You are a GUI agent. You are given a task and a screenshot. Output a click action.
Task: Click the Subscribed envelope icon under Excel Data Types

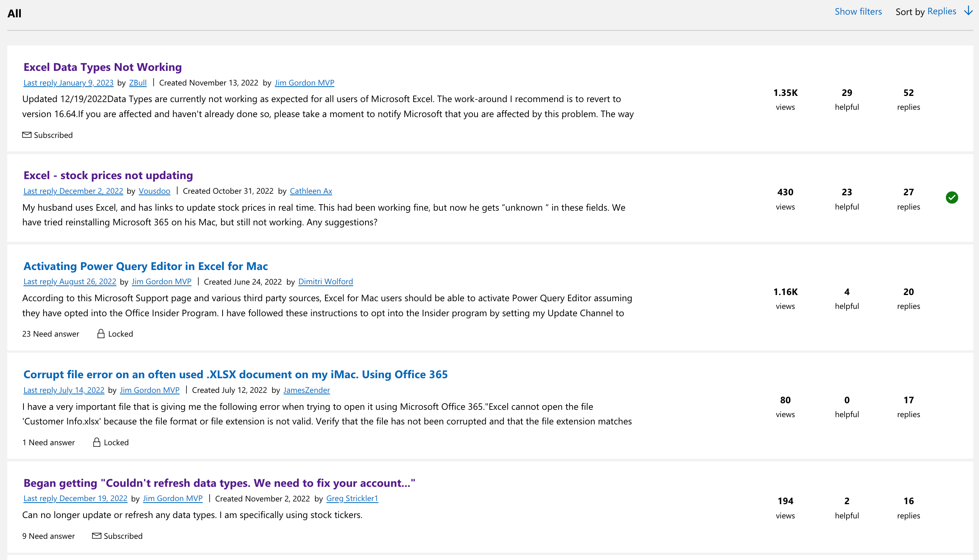pyautogui.click(x=27, y=135)
